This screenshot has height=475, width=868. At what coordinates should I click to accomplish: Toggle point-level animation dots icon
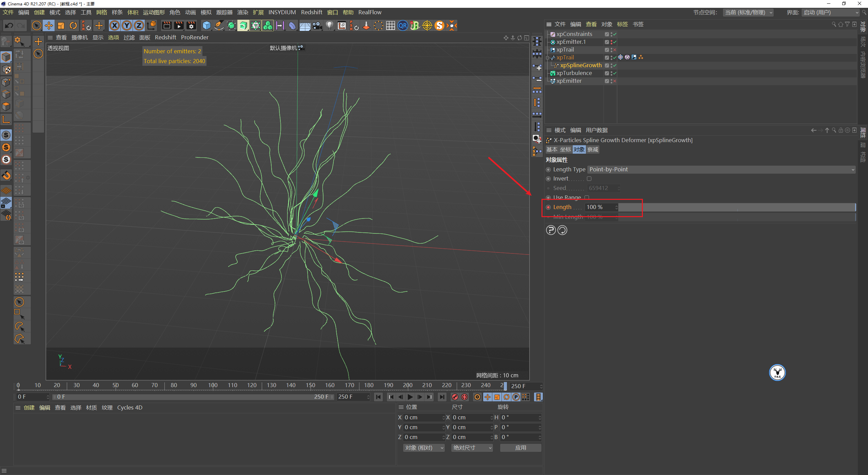(x=526, y=397)
